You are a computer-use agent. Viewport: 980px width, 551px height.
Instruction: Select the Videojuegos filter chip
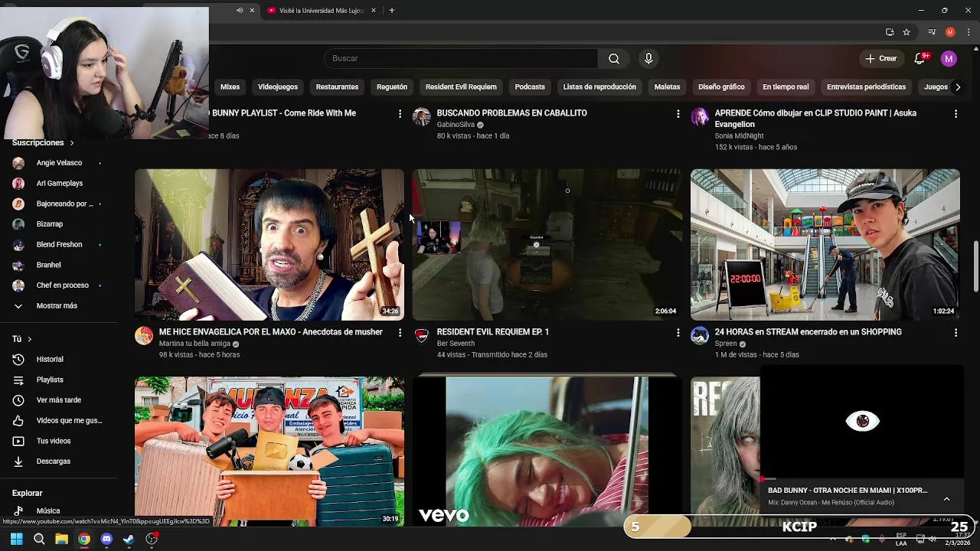point(278,87)
